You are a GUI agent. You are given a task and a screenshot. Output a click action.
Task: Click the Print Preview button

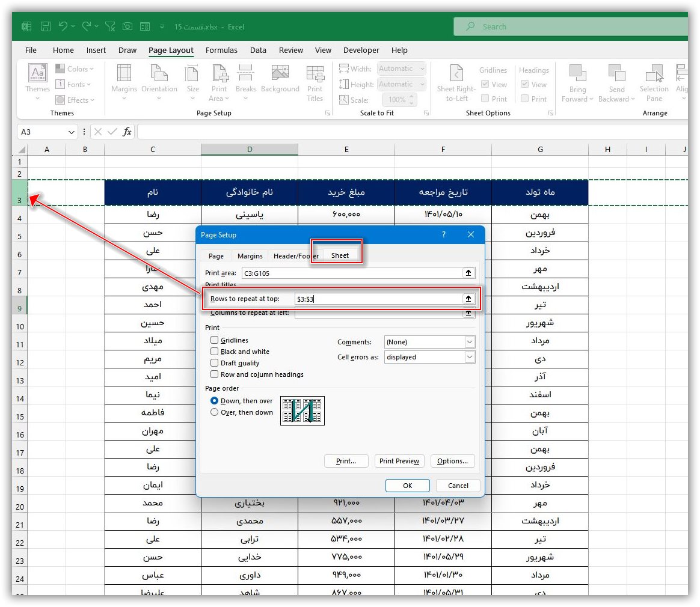point(399,461)
